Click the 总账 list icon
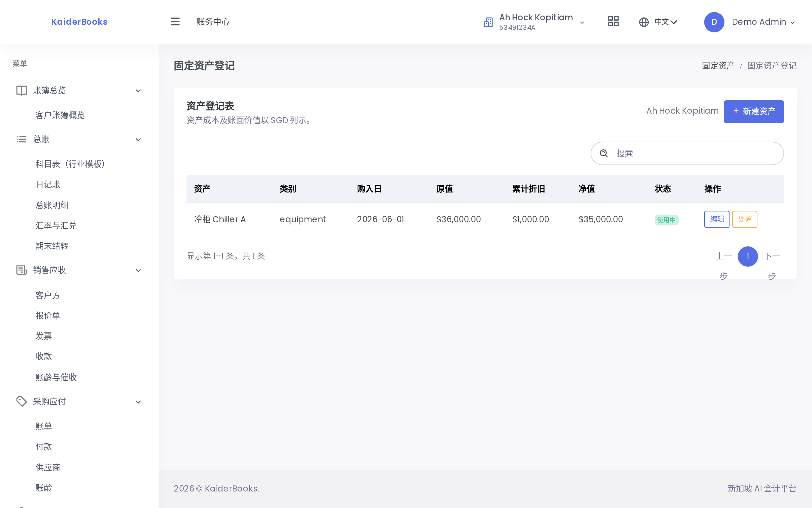This screenshot has width=812, height=508. click(x=22, y=139)
